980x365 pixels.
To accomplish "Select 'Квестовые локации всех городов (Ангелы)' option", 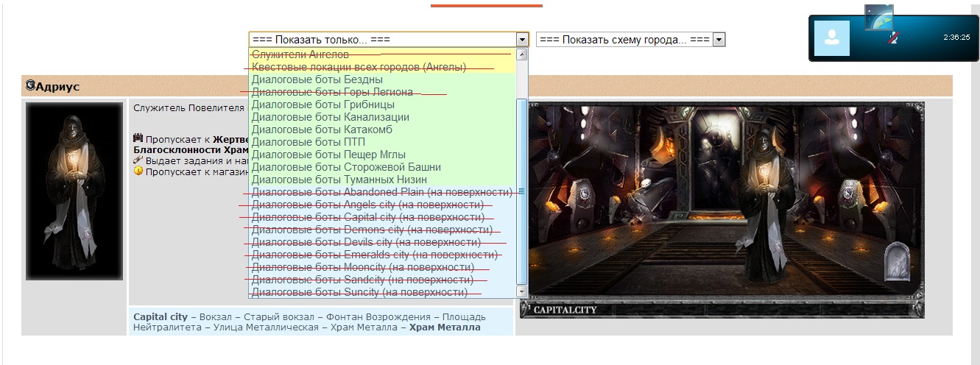I will pyautogui.click(x=384, y=67).
